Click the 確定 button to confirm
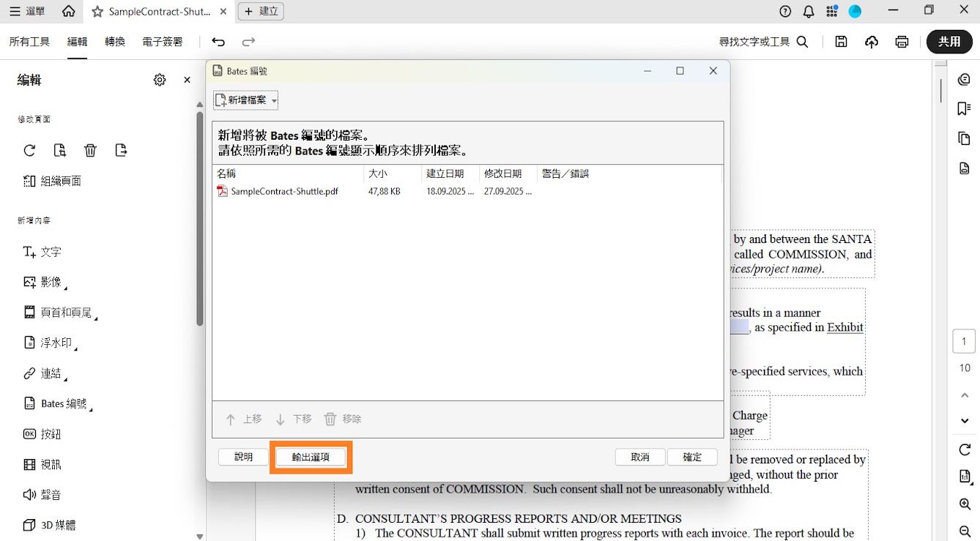The image size is (980, 541). point(691,456)
